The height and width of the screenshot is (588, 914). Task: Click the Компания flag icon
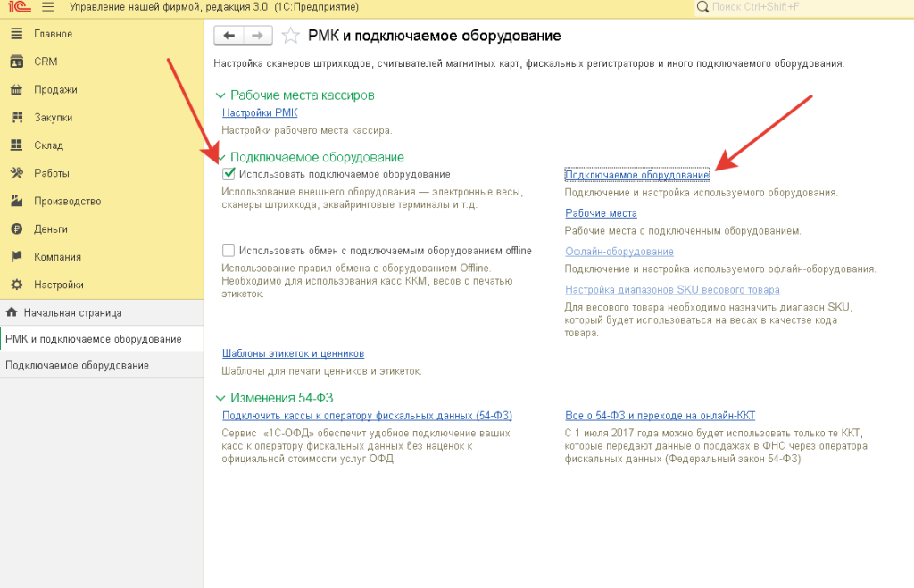(x=17, y=256)
